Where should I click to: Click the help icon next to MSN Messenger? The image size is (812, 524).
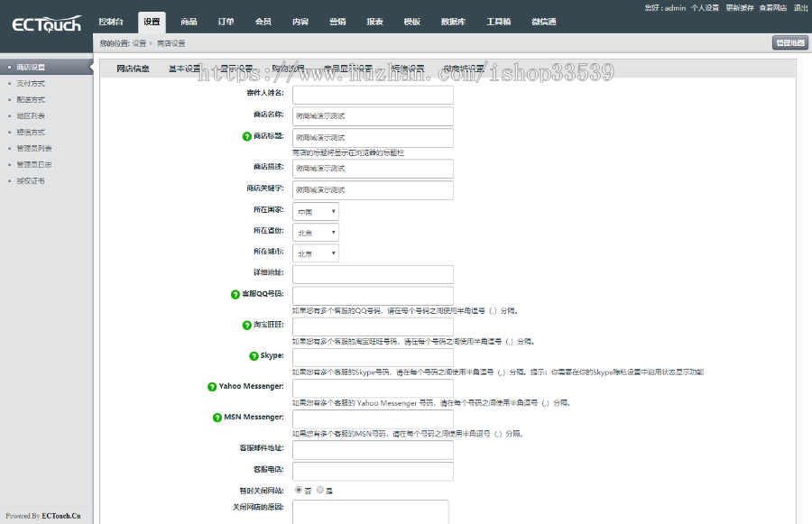click(217, 418)
